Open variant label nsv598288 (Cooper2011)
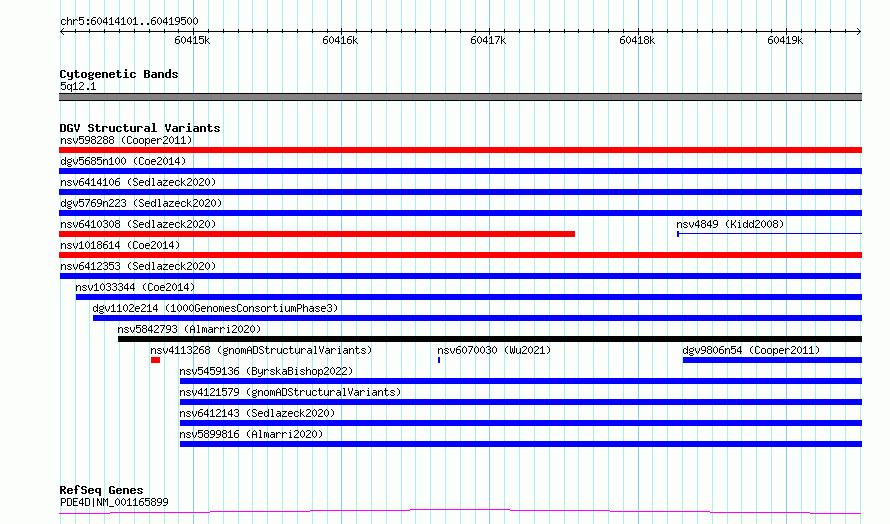The width and height of the screenshot is (890, 524). click(126, 140)
